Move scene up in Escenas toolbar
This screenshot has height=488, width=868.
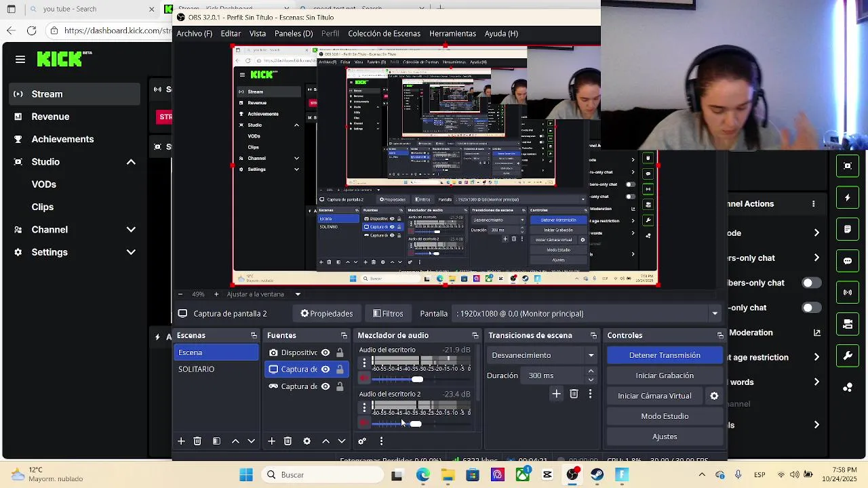pos(235,441)
